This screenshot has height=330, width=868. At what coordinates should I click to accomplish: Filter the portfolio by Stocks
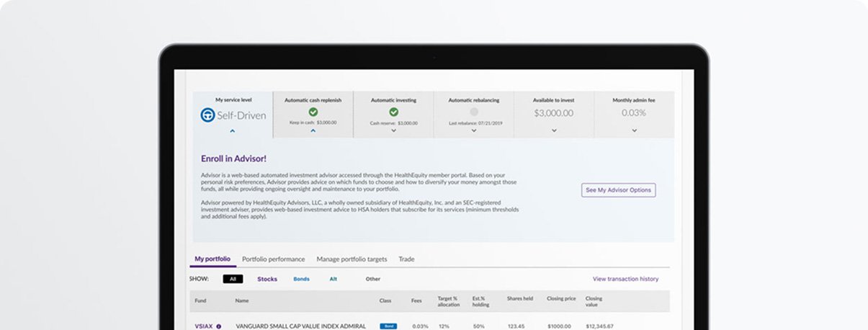[267, 279]
